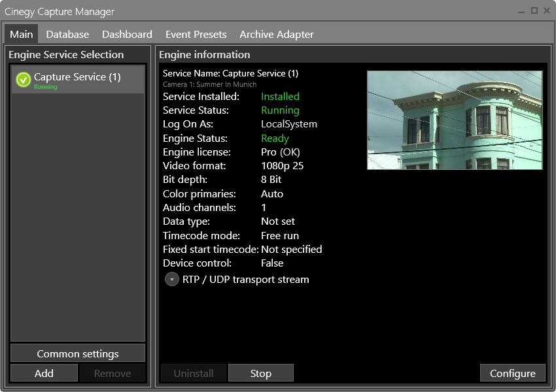Open the Dashboard tab
This screenshot has width=556, height=392.
127,35
